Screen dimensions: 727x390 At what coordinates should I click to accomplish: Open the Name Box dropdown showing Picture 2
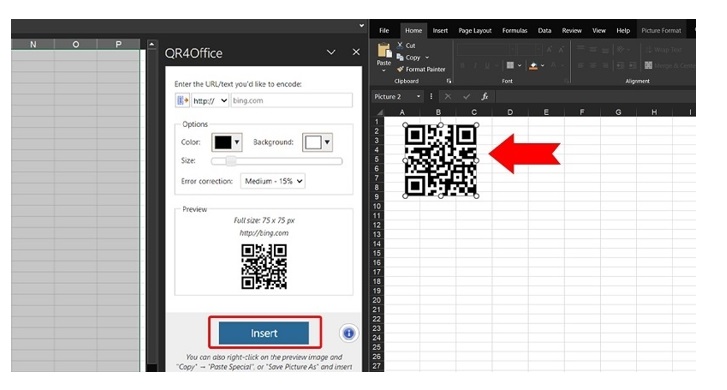click(418, 96)
